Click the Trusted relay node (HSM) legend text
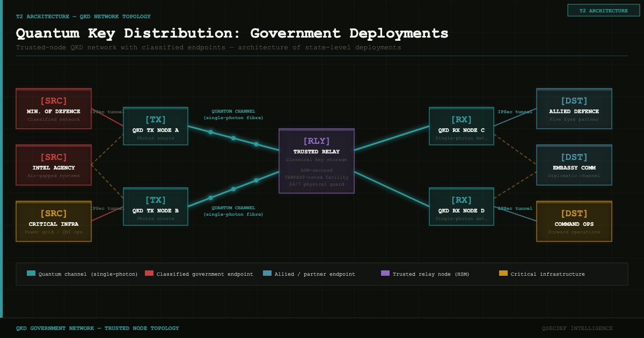This screenshot has width=644, height=338. pos(431,274)
